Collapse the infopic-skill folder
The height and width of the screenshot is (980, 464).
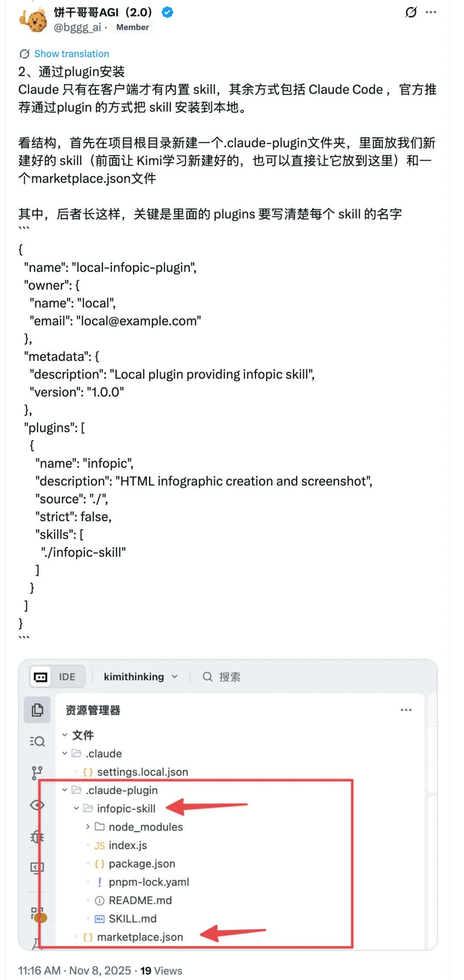pyautogui.click(x=76, y=809)
